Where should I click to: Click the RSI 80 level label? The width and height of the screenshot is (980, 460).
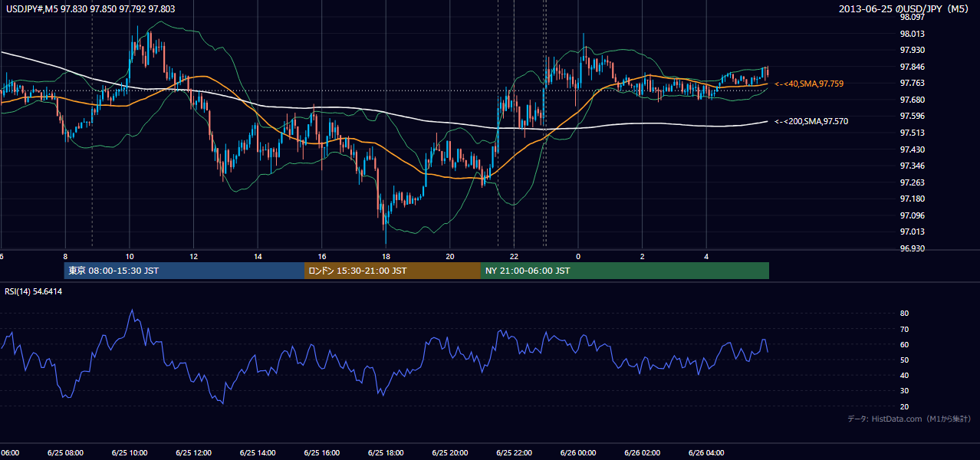(x=904, y=314)
